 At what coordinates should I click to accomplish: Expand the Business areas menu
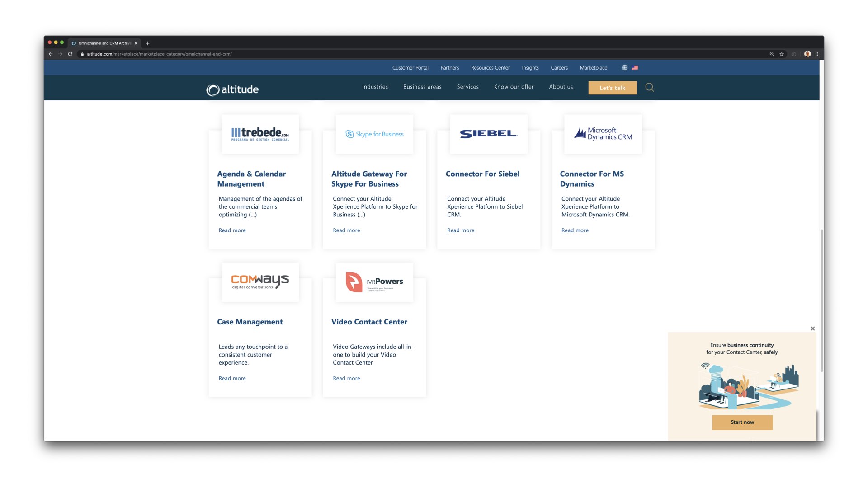tap(422, 87)
